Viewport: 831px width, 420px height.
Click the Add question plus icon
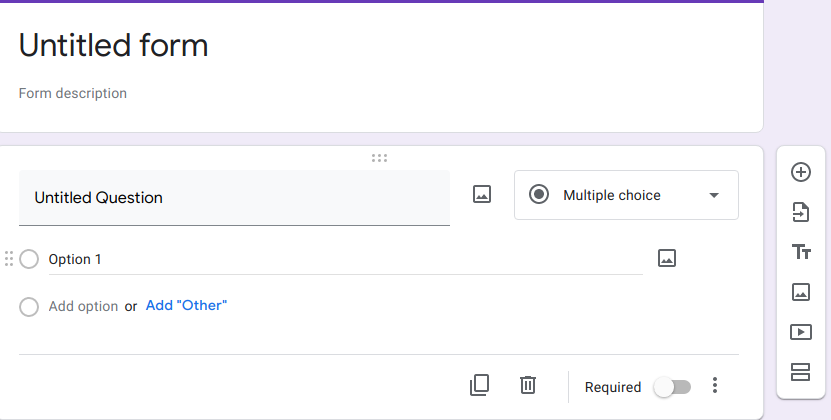tap(800, 172)
